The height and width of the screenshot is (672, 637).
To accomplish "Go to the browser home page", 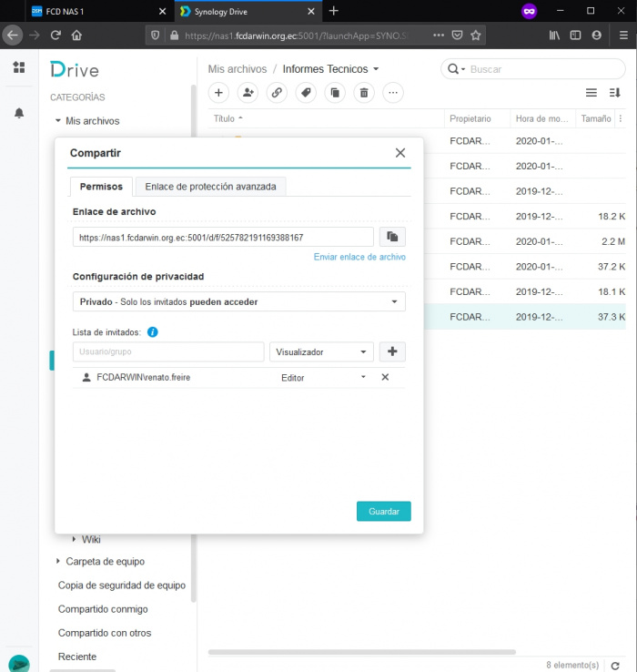I will (76, 36).
